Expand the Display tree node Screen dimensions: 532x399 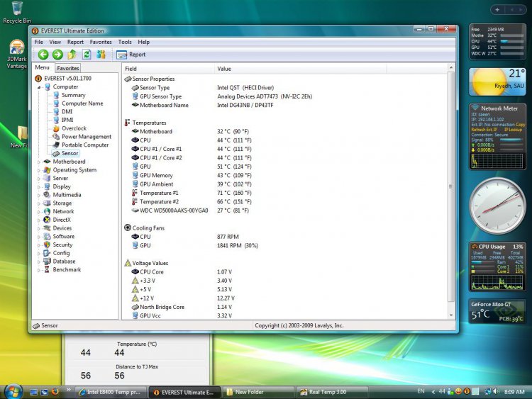[x=39, y=187]
